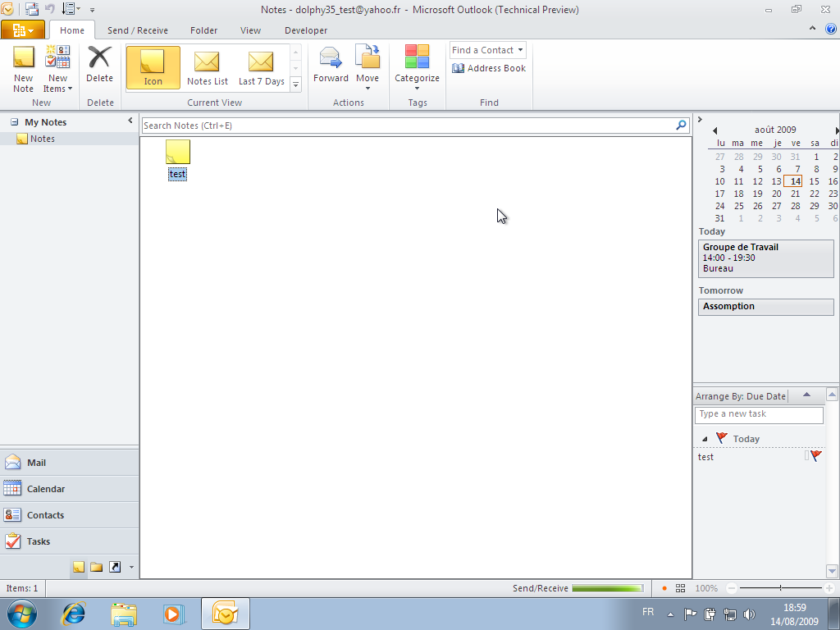Switch to Contacts
The image size is (840, 630).
coord(69,515)
